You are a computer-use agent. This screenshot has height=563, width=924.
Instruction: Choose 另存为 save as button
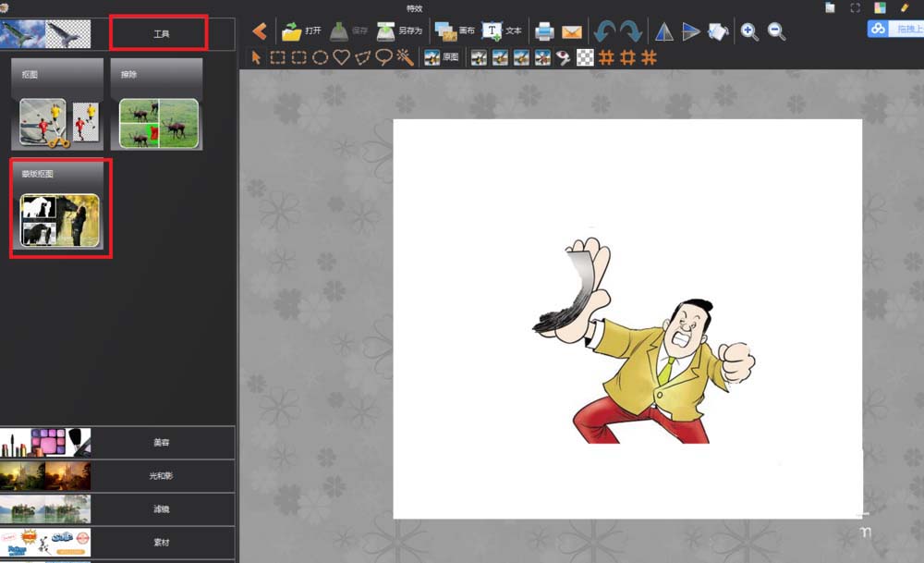[x=399, y=31]
